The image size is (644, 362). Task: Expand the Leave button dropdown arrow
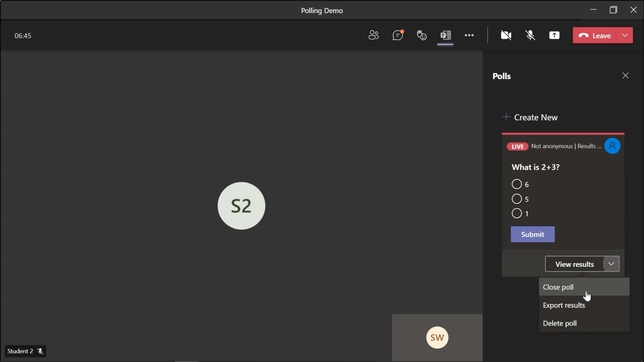(625, 36)
